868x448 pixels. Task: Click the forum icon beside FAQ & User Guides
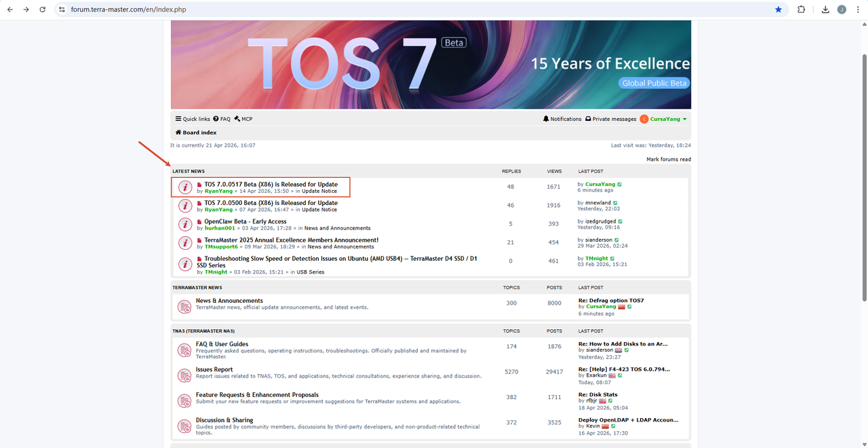(x=184, y=350)
